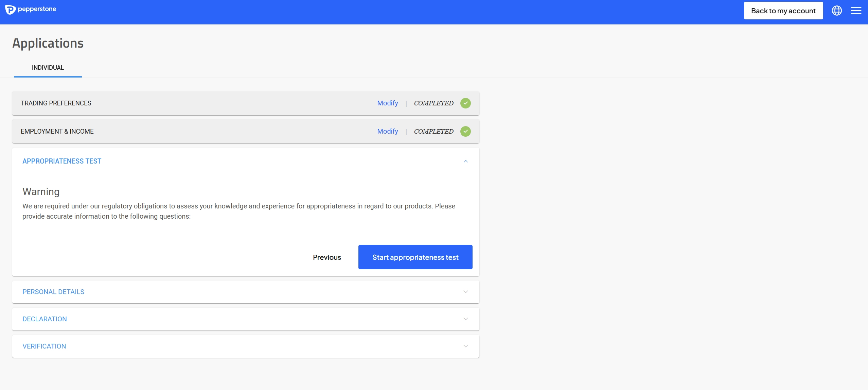Click COMPLETED status for Trading Preferences
Screen dimensions: 868x390
[433, 103]
